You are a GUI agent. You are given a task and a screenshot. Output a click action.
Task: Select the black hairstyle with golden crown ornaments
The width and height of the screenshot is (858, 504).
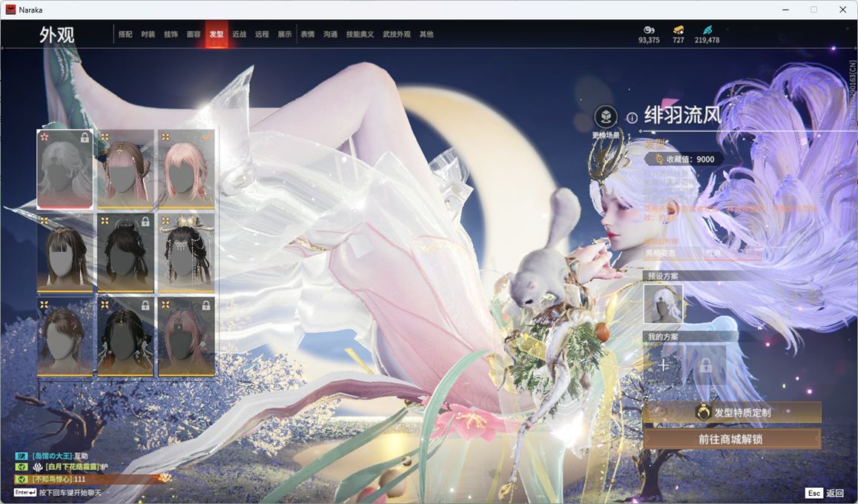click(186, 253)
